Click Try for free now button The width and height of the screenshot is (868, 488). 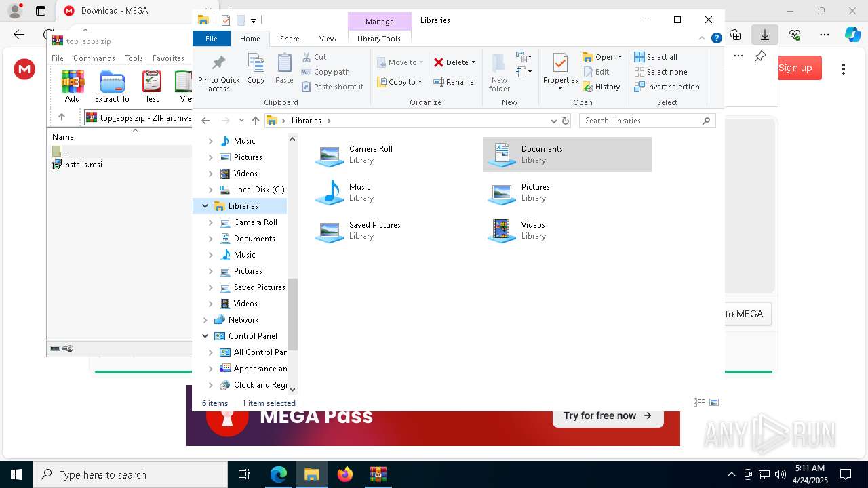(608, 415)
